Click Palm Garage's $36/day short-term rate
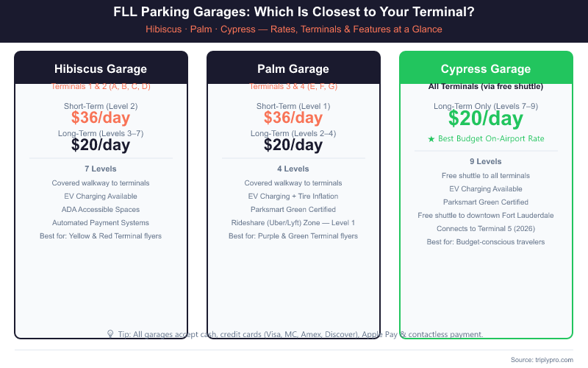This screenshot has width=588, height=368. [x=293, y=118]
